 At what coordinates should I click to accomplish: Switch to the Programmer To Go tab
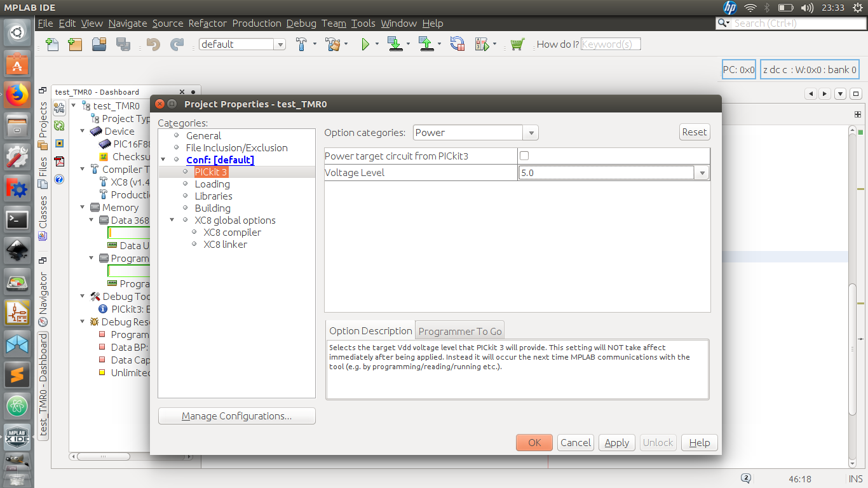tap(460, 331)
